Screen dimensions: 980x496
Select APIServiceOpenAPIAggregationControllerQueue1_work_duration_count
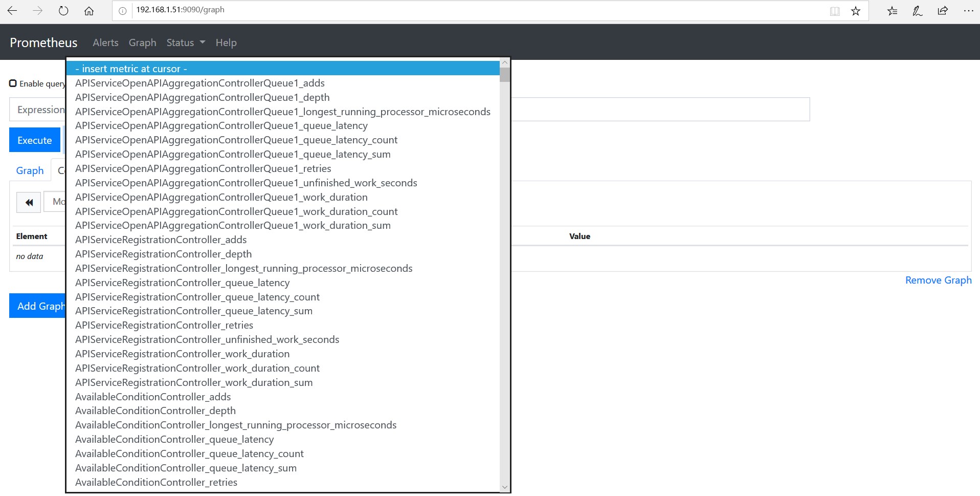coord(283,211)
